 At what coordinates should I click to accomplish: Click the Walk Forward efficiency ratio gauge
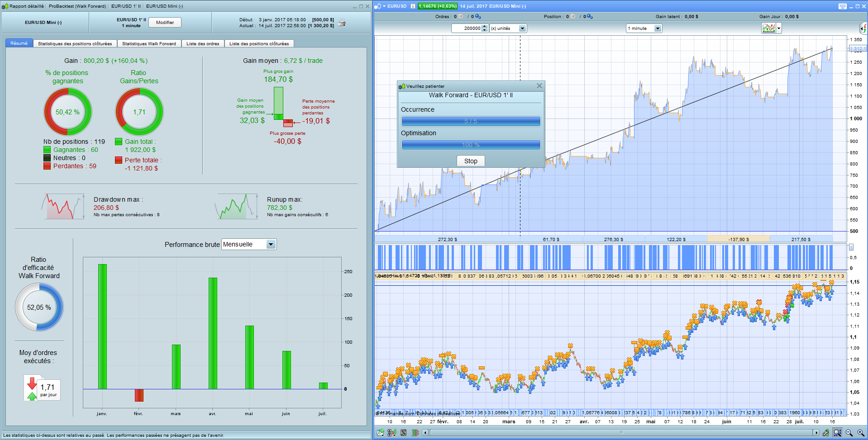(39, 307)
